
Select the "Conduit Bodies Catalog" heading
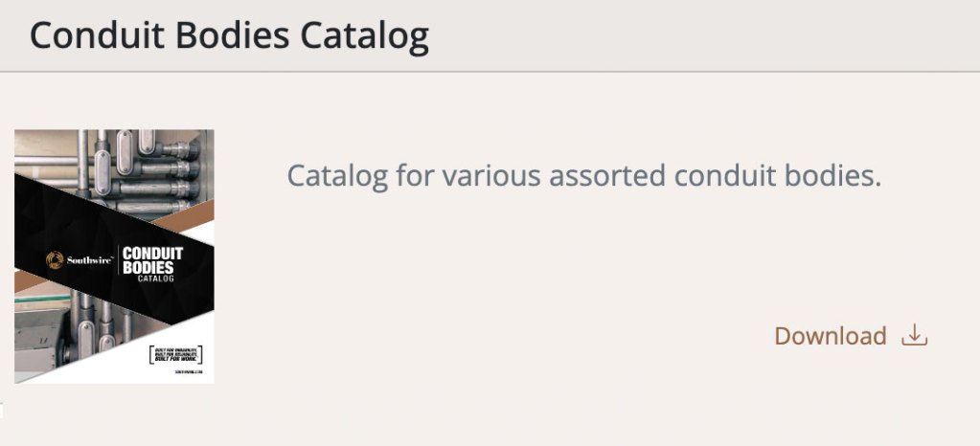tap(229, 35)
